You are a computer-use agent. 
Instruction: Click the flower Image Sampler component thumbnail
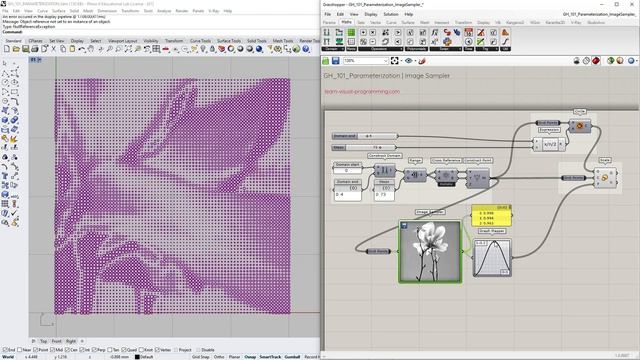tap(430, 251)
